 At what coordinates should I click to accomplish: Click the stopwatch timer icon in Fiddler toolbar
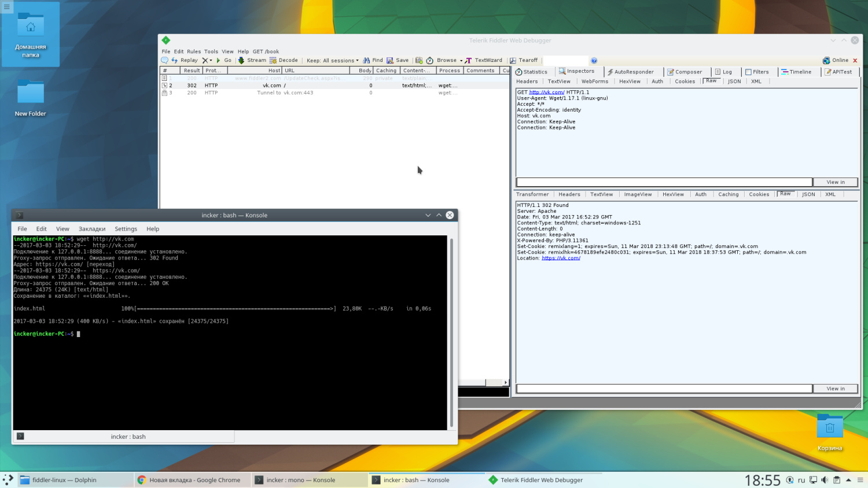point(430,60)
